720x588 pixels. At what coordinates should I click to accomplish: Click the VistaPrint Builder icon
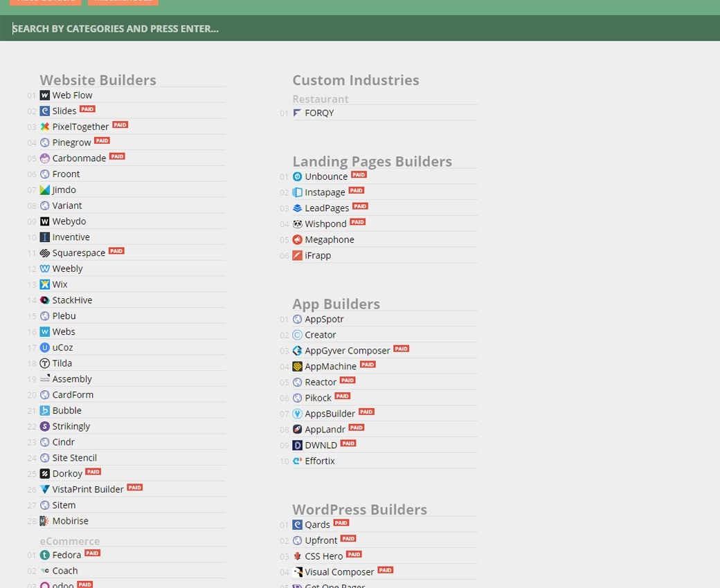[45, 489]
